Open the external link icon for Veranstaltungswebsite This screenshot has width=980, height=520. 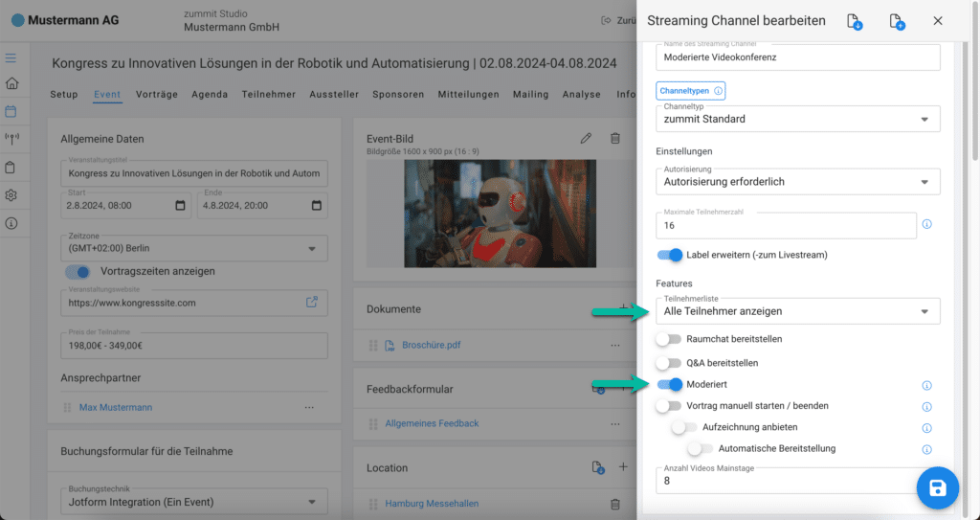pos(312,302)
